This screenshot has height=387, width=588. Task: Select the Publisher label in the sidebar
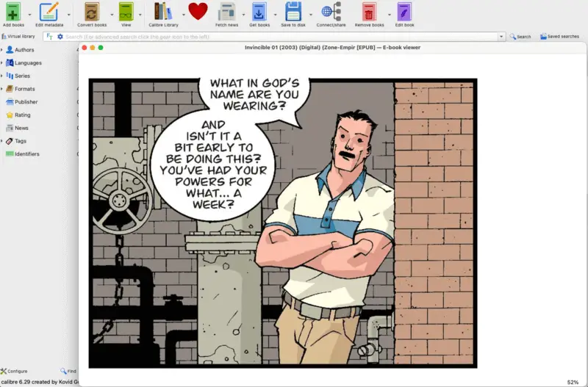[26, 101]
